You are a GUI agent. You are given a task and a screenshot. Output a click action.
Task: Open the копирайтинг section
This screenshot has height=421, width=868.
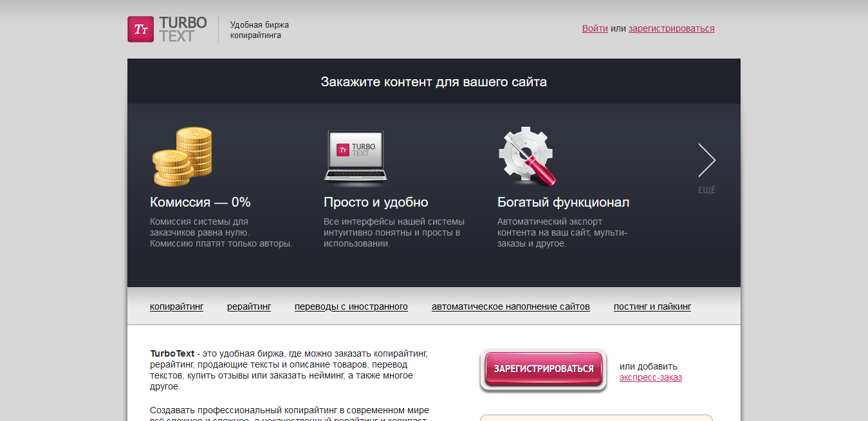(x=177, y=306)
